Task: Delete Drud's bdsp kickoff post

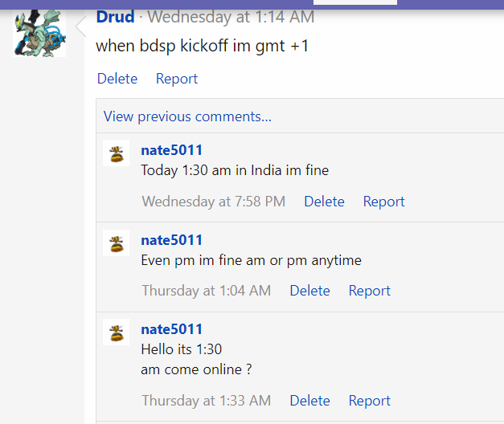Action: point(117,79)
